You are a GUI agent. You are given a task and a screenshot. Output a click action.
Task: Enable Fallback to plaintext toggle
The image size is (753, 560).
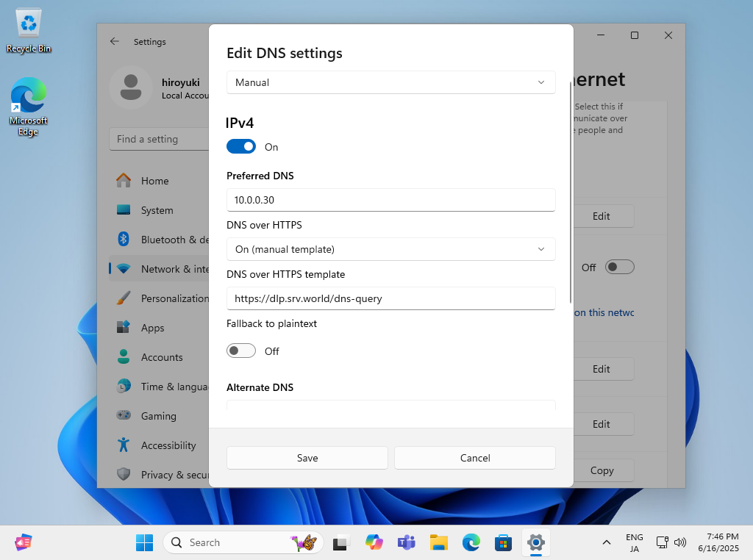(x=241, y=351)
